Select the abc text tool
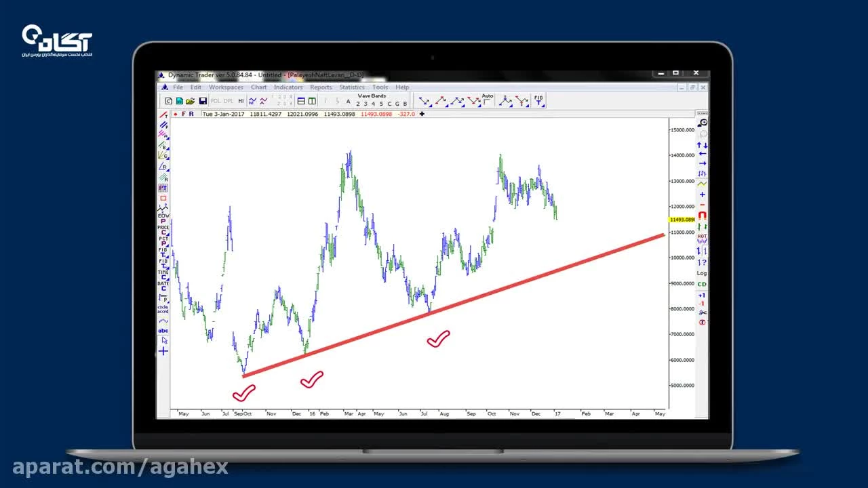The width and height of the screenshot is (868, 488). click(x=163, y=331)
